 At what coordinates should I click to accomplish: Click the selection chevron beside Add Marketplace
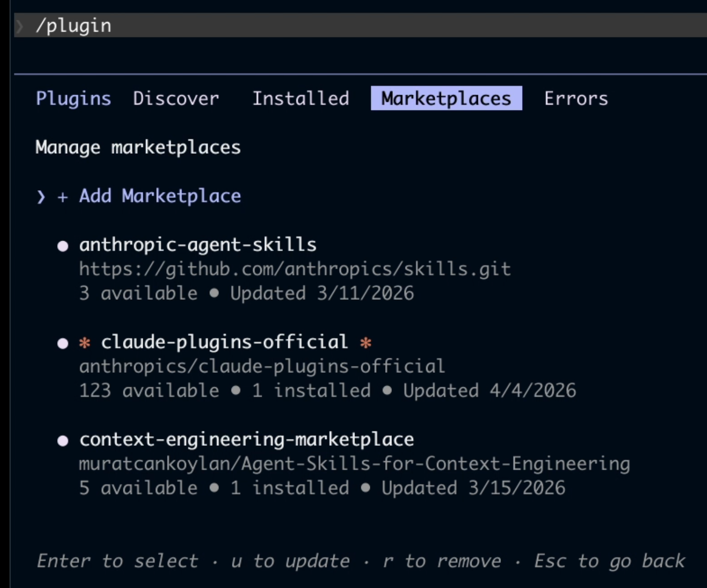coord(41,196)
